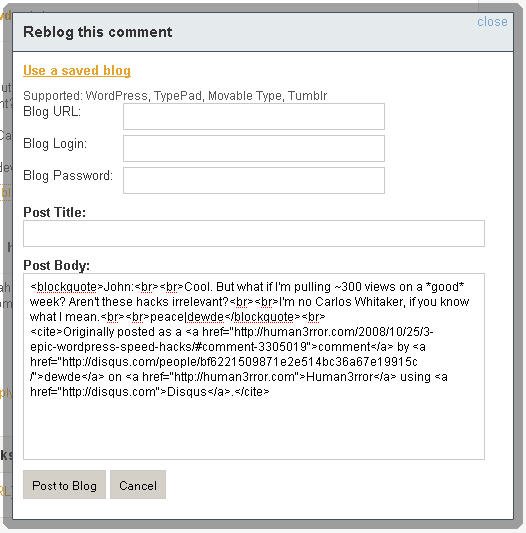
Task: Click the 'Reblog this comment' dialog title
Action: click(98, 32)
